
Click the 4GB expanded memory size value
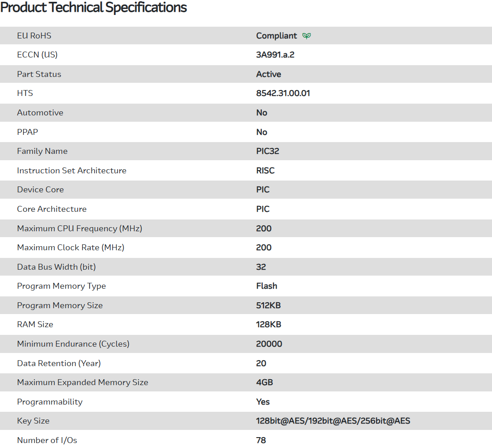(x=264, y=382)
